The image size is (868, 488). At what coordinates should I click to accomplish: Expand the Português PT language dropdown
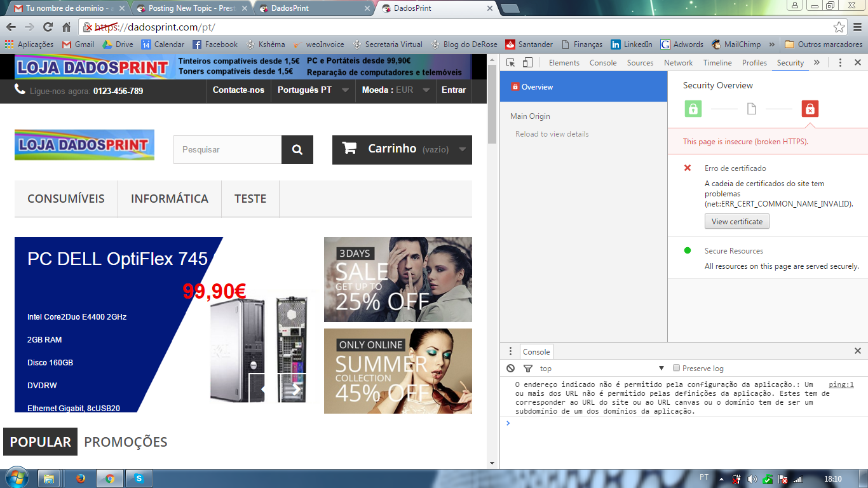(313, 90)
